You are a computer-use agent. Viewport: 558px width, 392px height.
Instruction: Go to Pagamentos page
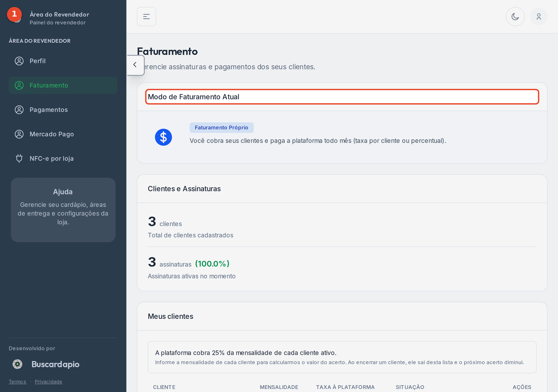[63, 110]
